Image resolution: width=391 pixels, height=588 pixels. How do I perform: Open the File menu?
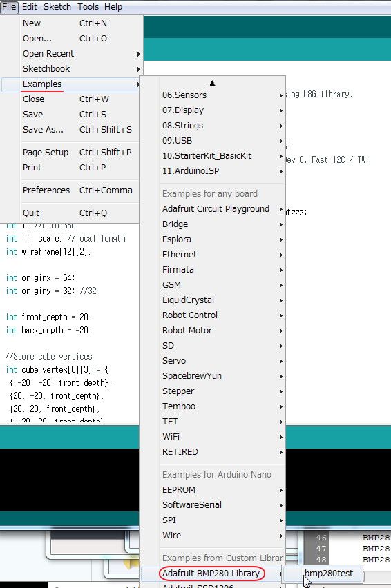click(x=9, y=7)
